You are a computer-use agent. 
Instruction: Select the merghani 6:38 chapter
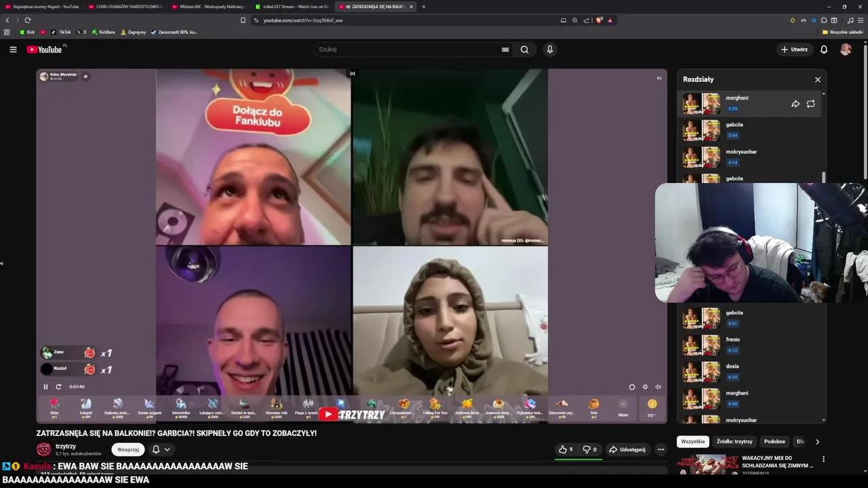(751, 399)
